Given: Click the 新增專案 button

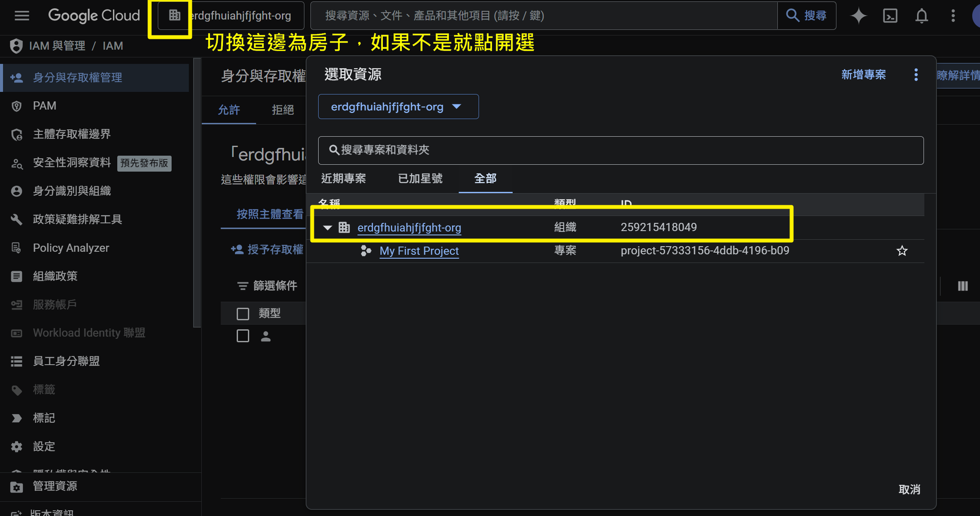Looking at the screenshot, I should (864, 75).
